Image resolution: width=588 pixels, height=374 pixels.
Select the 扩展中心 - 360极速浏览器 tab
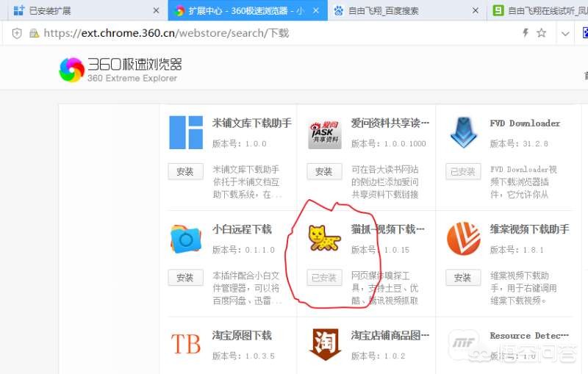pos(248,10)
